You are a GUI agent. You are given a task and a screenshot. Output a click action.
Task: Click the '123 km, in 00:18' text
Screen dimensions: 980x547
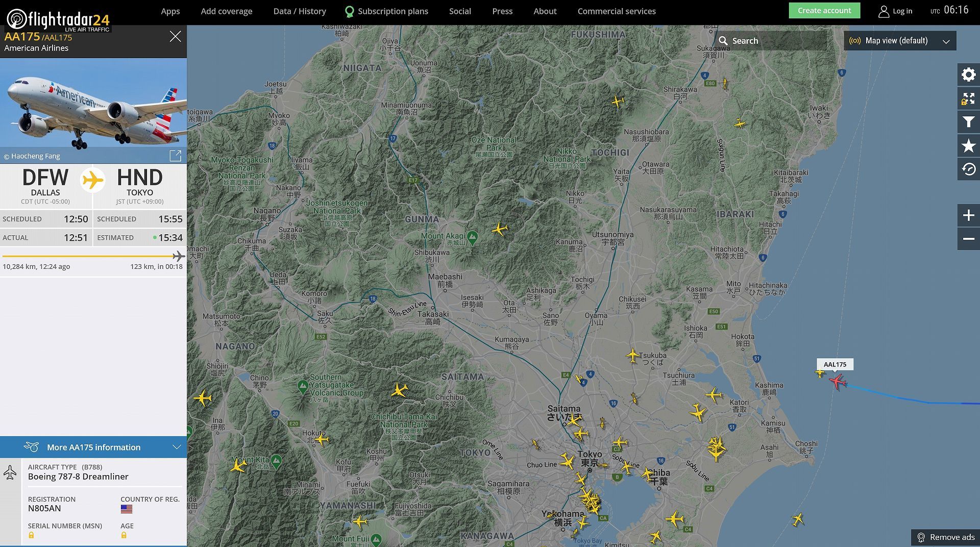[x=156, y=266]
